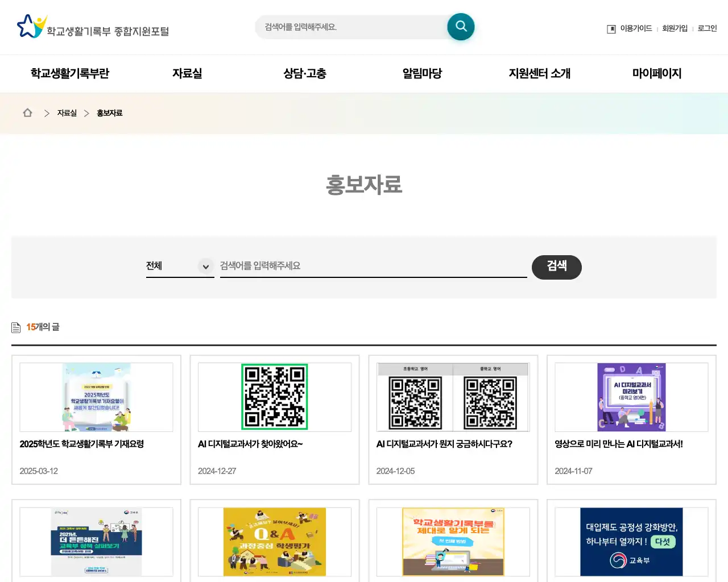
Task: Click the date 2024-12-05
Action: (x=395, y=471)
